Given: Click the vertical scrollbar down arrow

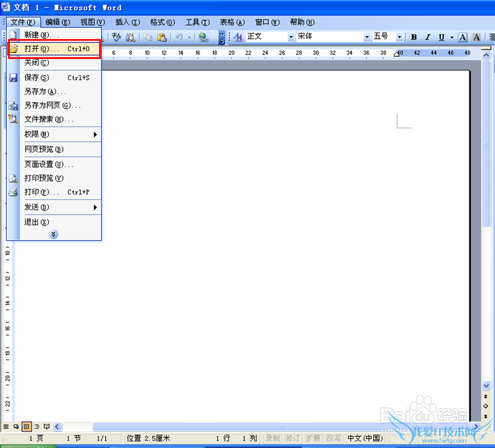Looking at the screenshot, I should pos(486,386).
